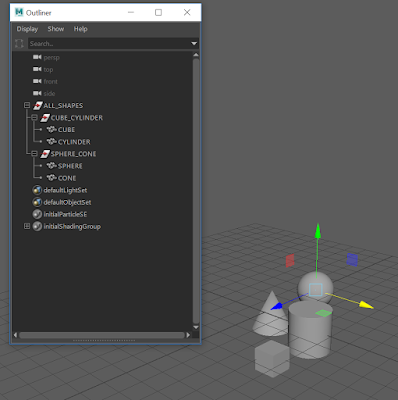Select the defaultObjectSet row
398x400 pixels.
point(102,202)
